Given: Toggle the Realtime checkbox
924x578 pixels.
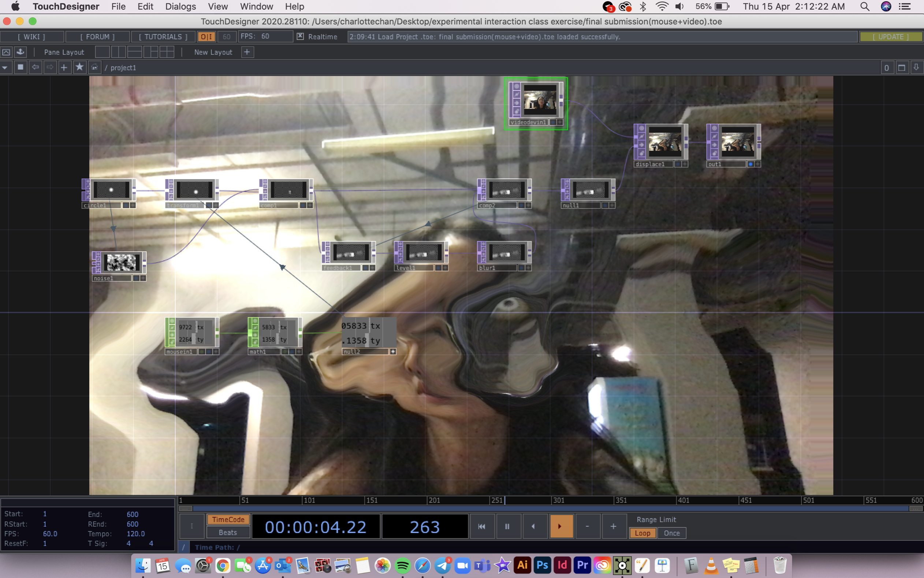Looking at the screenshot, I should 300,36.
